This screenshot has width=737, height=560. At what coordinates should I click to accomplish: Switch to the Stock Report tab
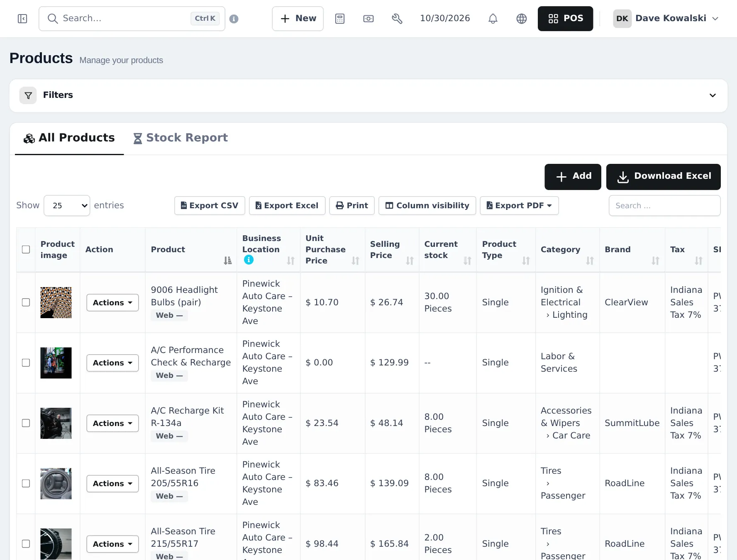(181, 138)
